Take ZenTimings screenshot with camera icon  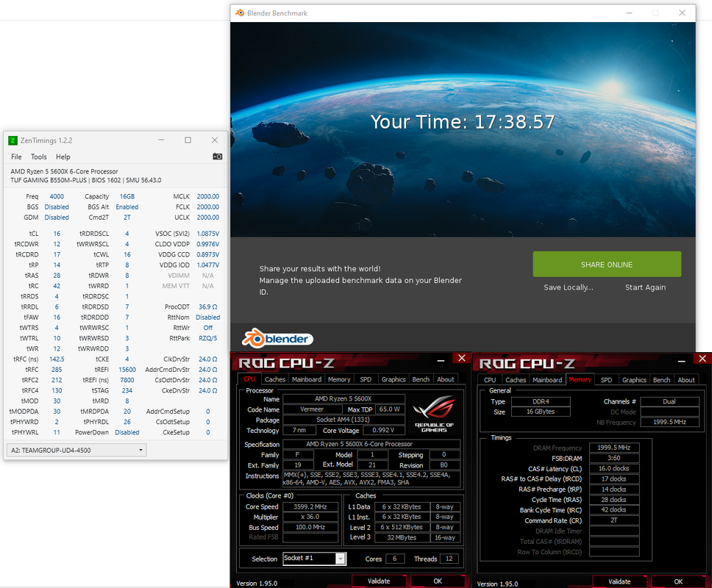click(218, 157)
